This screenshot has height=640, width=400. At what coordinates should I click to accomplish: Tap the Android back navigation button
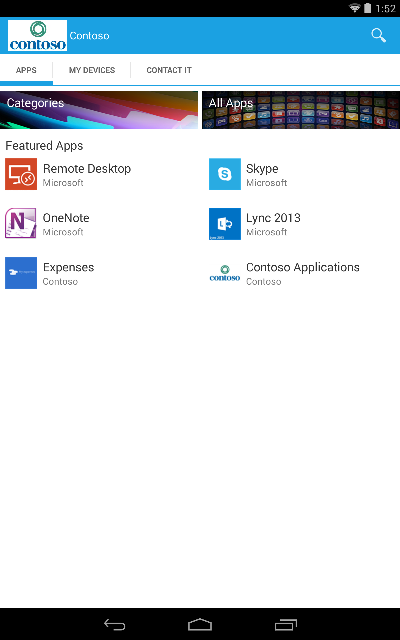point(114,624)
